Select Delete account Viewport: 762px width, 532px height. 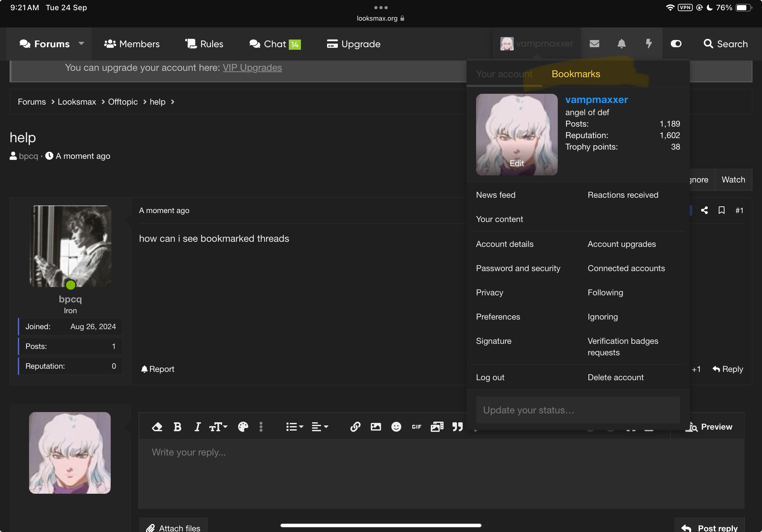coord(616,377)
